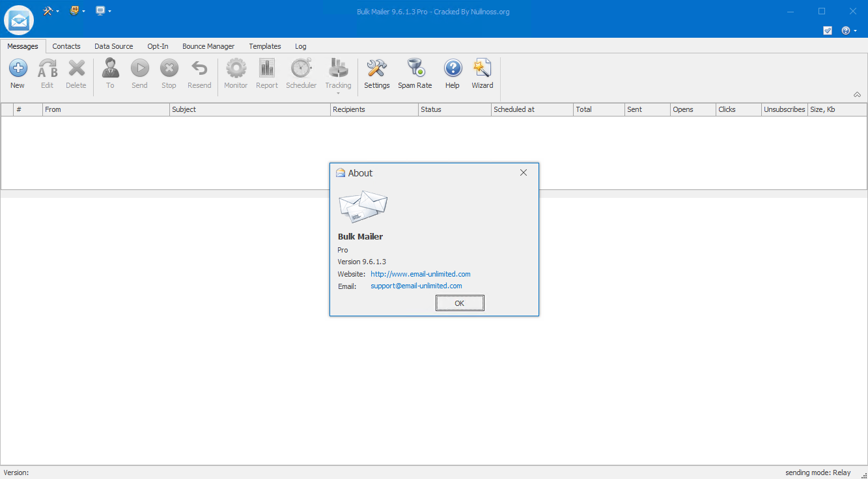Switch to the Bounce Manager tab
This screenshot has height=479, width=868.
coord(208,46)
